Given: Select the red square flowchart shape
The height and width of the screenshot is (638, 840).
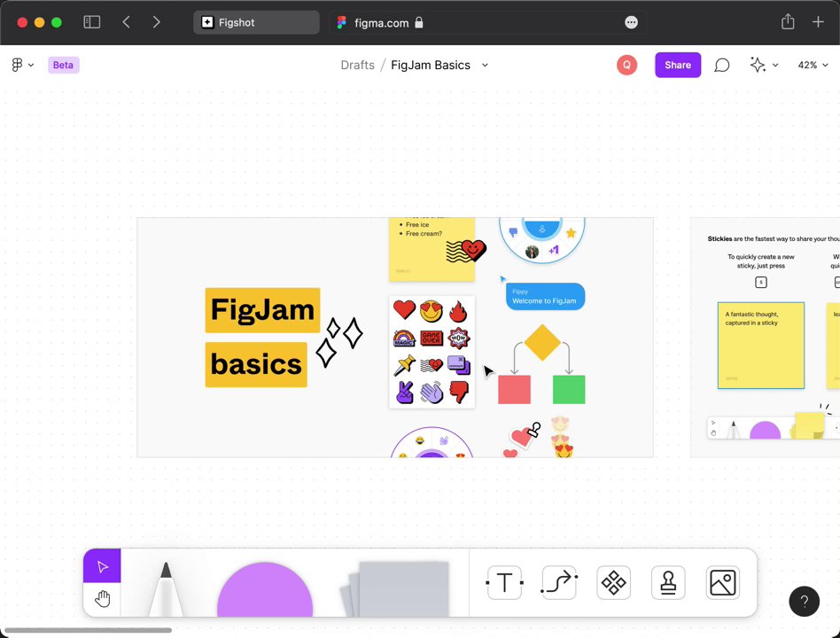Looking at the screenshot, I should (x=514, y=389).
